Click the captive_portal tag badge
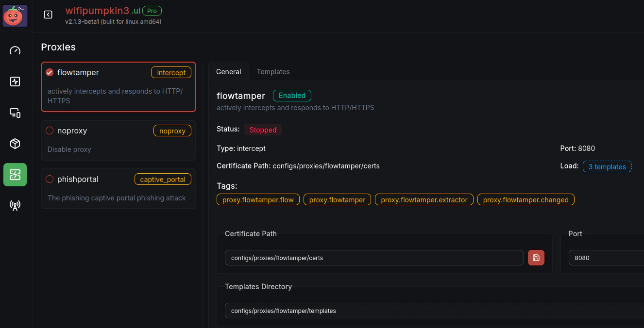This screenshot has width=644, height=328. pos(163,180)
